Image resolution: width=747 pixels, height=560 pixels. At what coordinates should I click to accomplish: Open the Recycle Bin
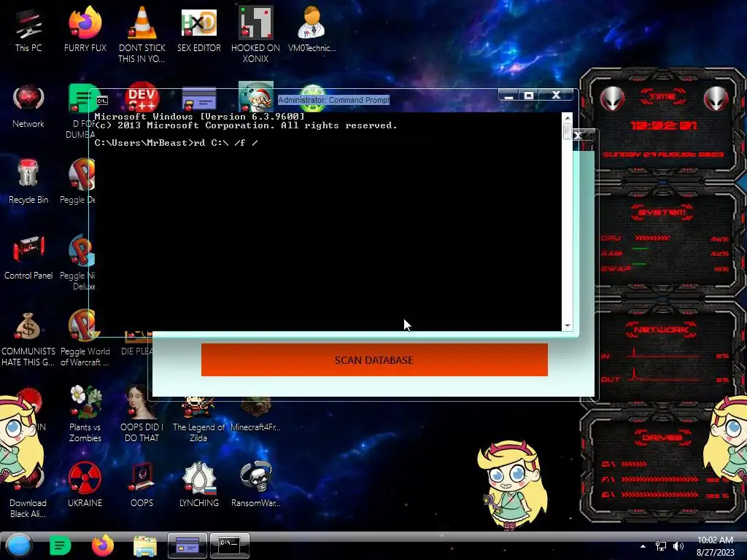(28, 182)
